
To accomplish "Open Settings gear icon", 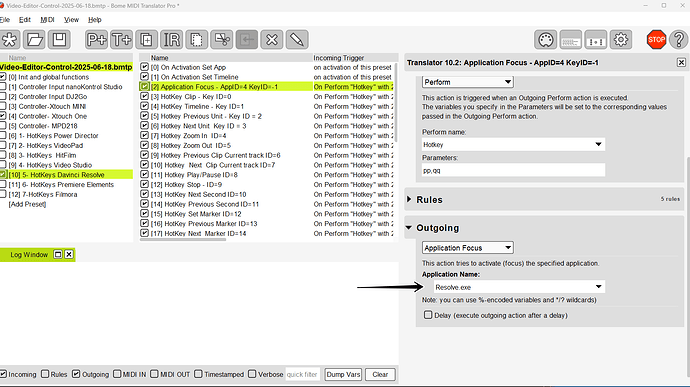I will pos(621,40).
